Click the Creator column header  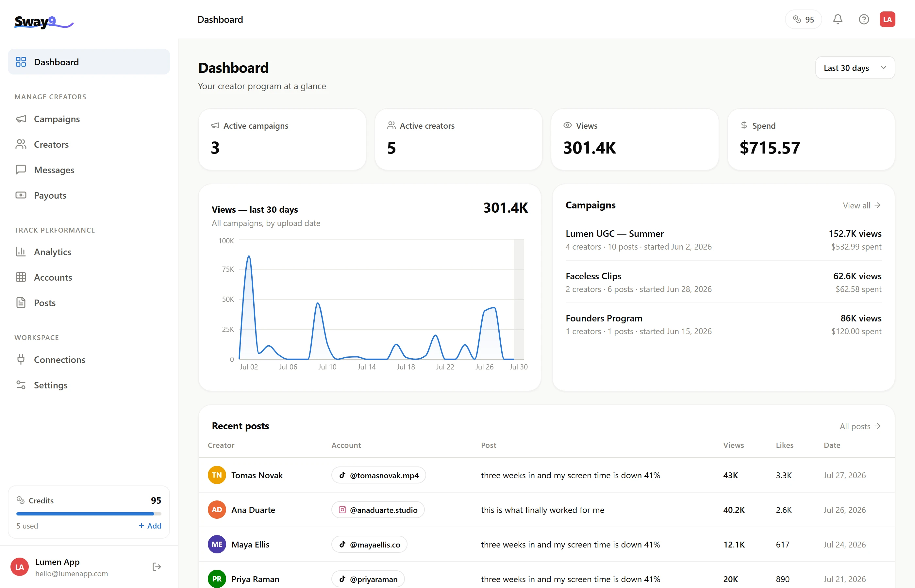point(221,445)
